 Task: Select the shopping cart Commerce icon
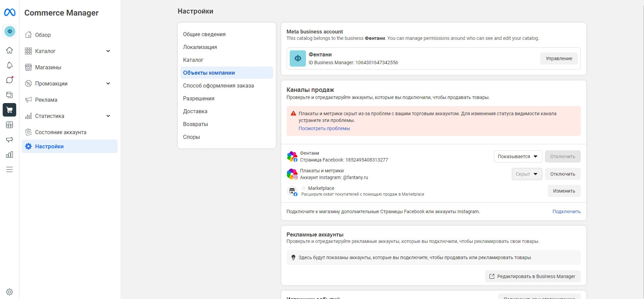pos(9,110)
